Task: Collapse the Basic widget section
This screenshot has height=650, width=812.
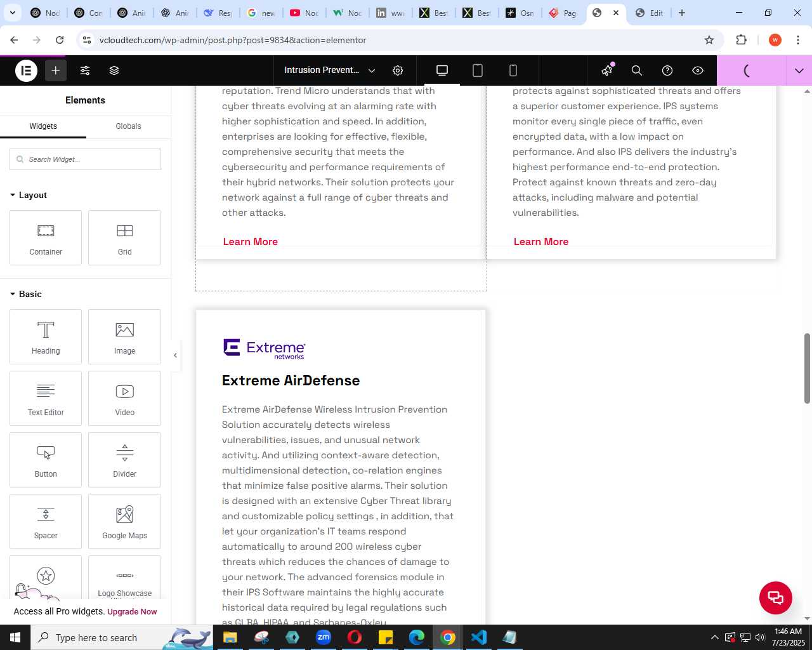Action: pos(26,294)
